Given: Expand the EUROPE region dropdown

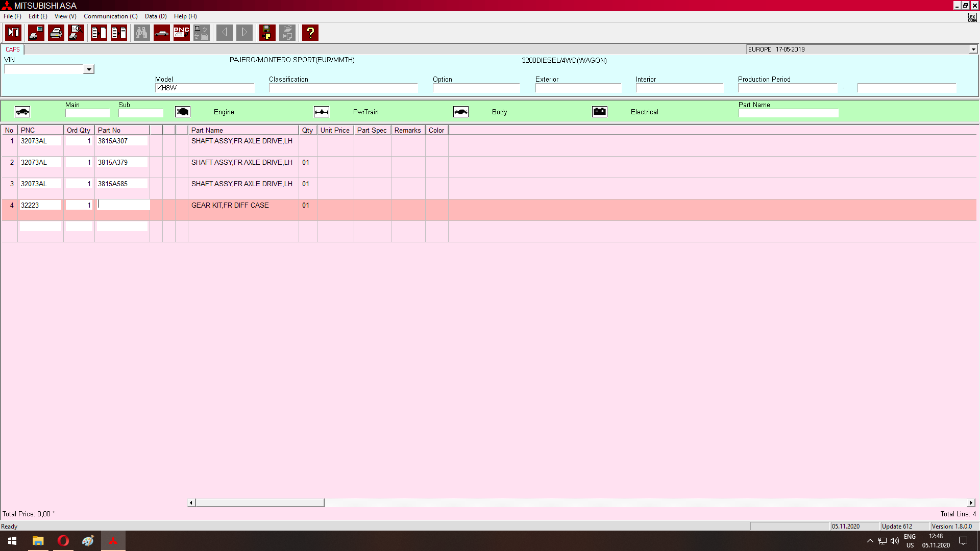Looking at the screenshot, I should [973, 49].
